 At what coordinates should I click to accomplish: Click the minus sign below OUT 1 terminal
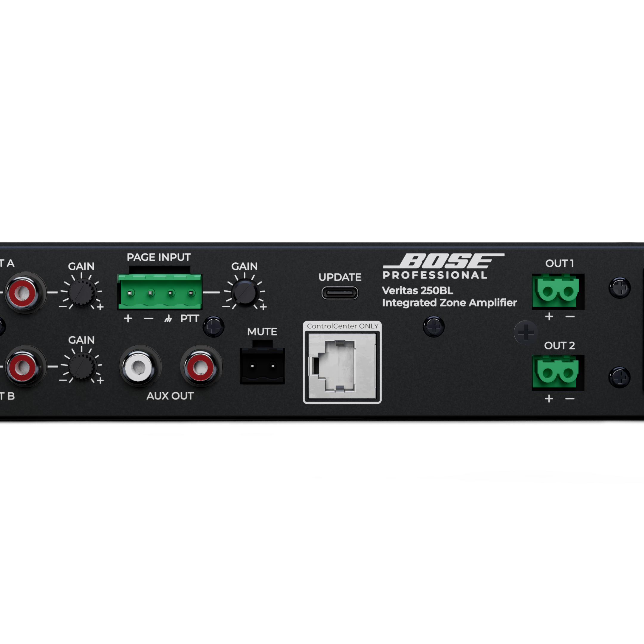pyautogui.click(x=570, y=316)
